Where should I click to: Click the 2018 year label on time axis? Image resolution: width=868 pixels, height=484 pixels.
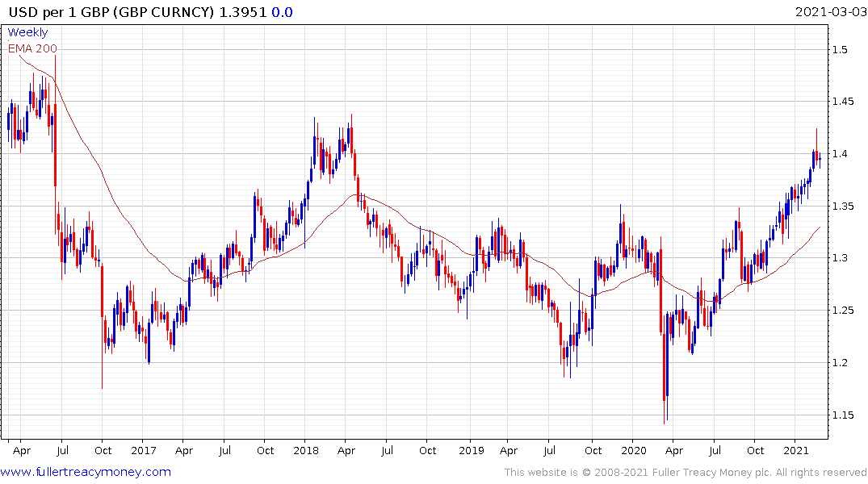click(x=306, y=451)
